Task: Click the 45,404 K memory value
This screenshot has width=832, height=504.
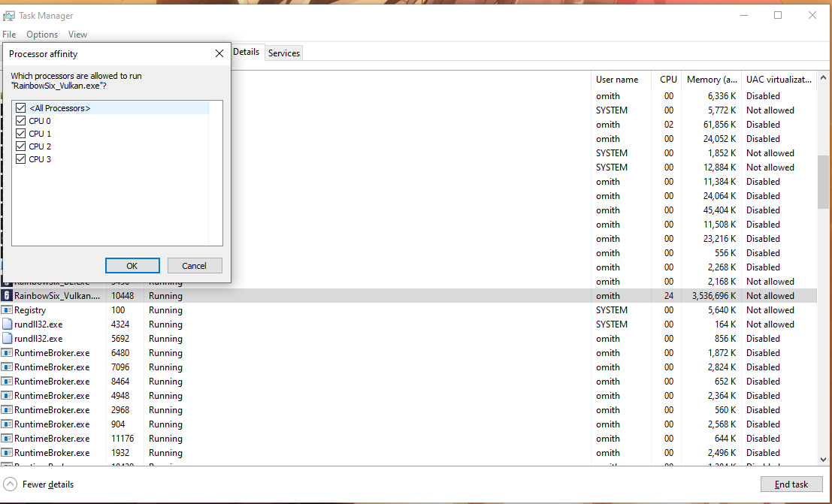Action: click(719, 210)
